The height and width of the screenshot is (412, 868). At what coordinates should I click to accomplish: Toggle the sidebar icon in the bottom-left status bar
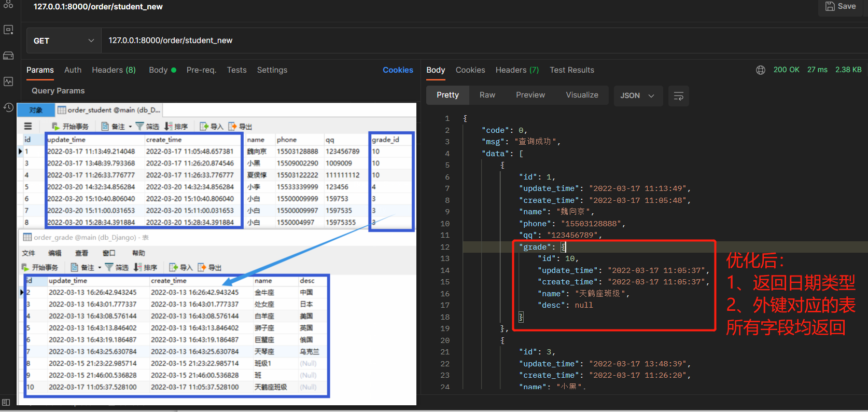point(6,403)
